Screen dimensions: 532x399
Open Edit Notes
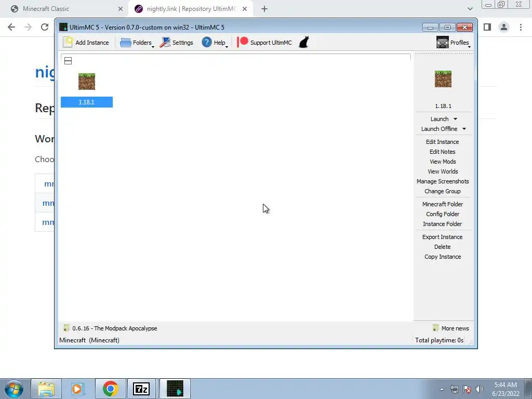[443, 152]
